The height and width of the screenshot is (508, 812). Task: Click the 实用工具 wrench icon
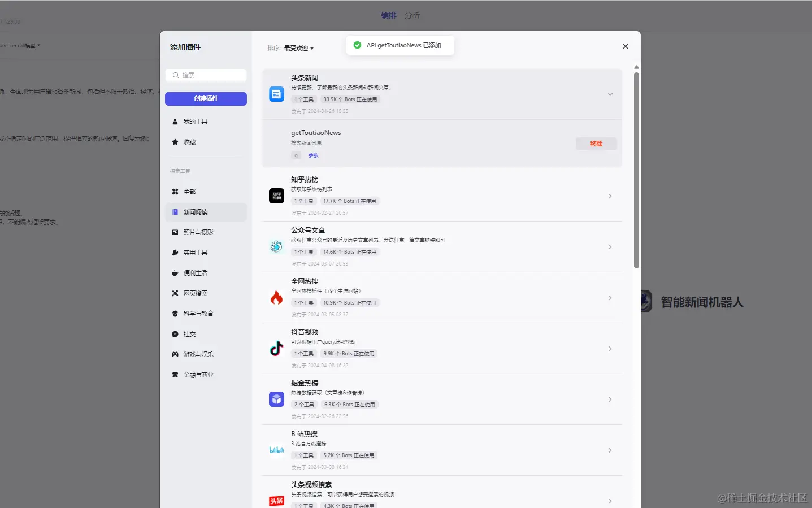coord(175,253)
